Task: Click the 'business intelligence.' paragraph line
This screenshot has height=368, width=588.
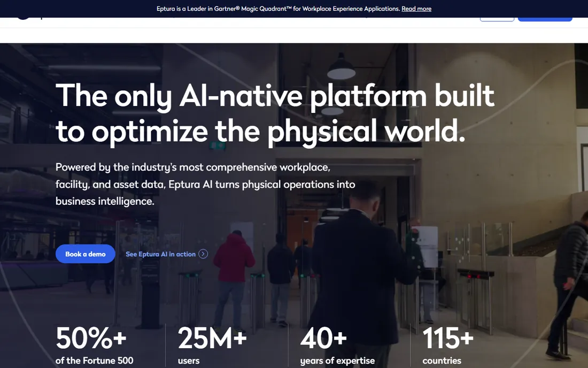Action: pos(105,202)
